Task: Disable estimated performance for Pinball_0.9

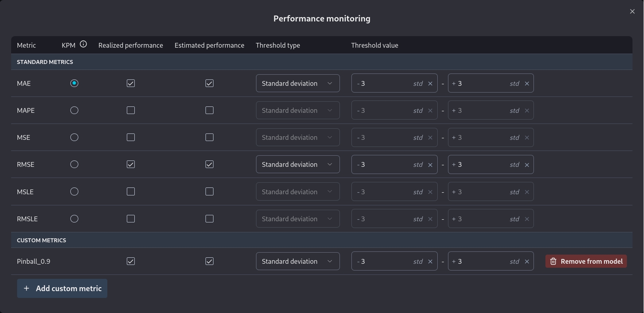Action: [x=209, y=261]
